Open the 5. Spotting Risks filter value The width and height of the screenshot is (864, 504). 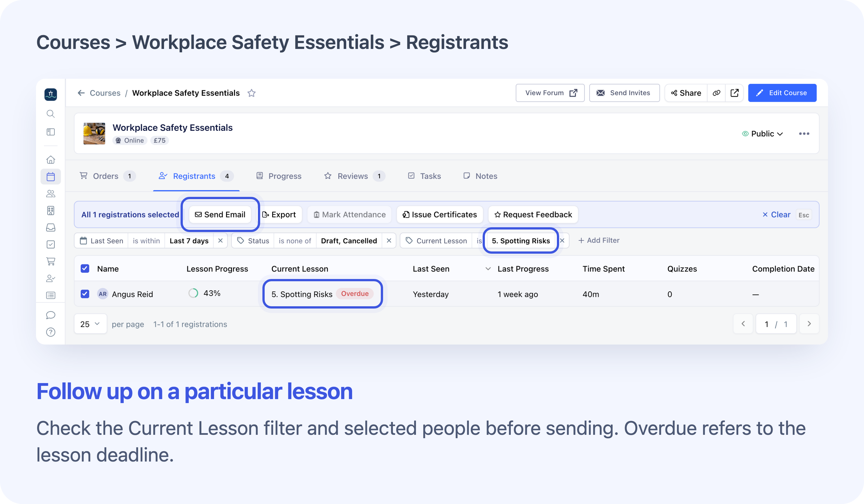[521, 241]
